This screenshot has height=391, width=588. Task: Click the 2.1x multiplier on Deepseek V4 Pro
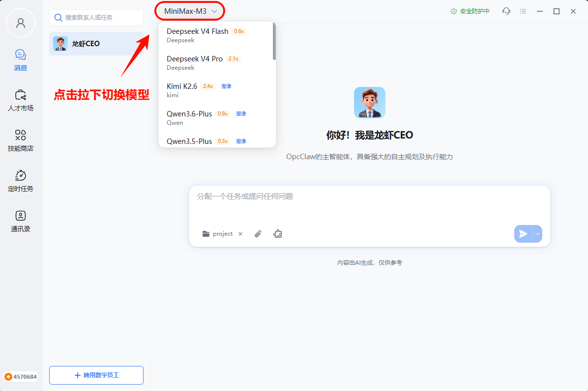(x=233, y=59)
